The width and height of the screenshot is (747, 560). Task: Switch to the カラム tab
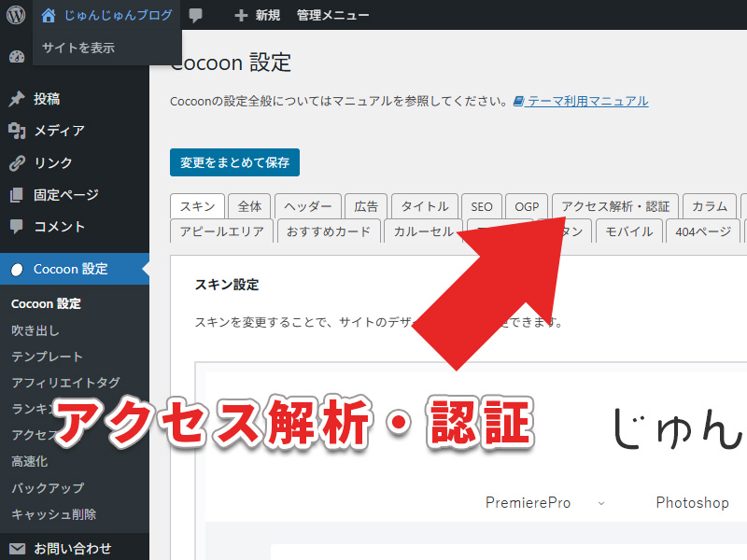tap(710, 206)
